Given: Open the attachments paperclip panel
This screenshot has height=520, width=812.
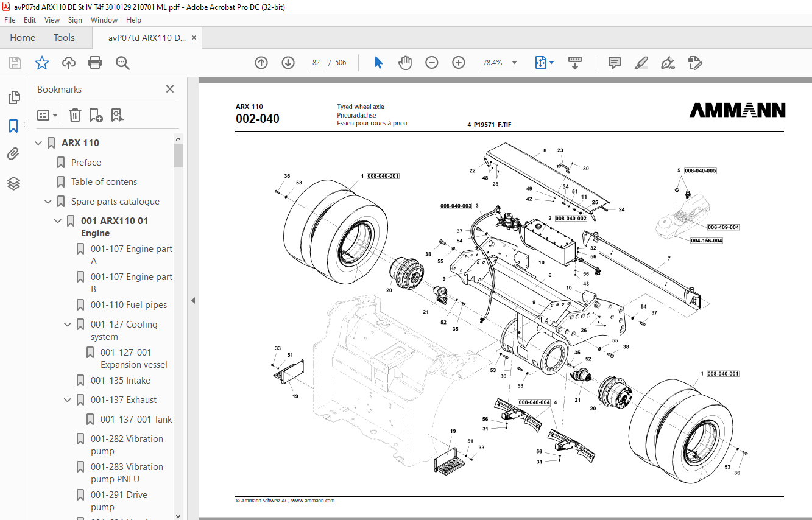Looking at the screenshot, I should pos(13,154).
